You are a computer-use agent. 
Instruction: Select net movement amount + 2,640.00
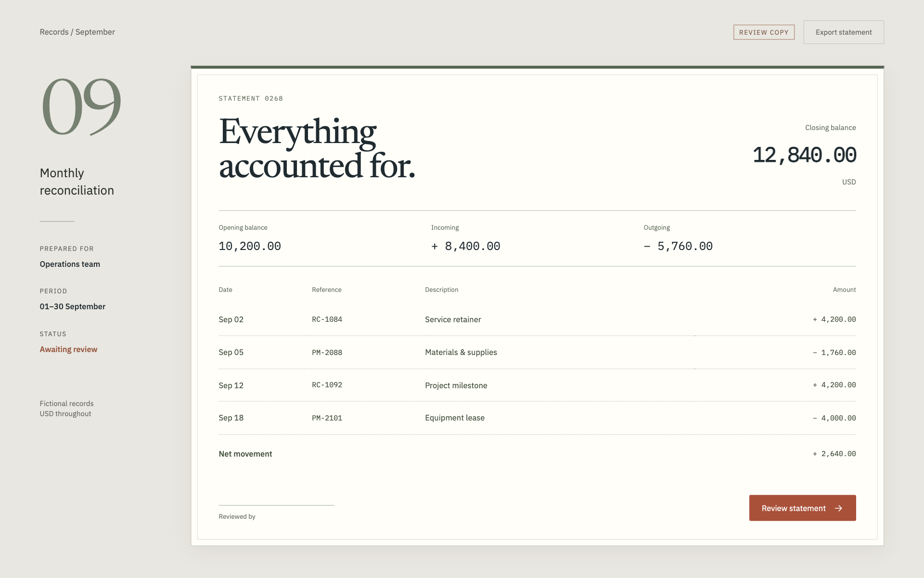(834, 454)
